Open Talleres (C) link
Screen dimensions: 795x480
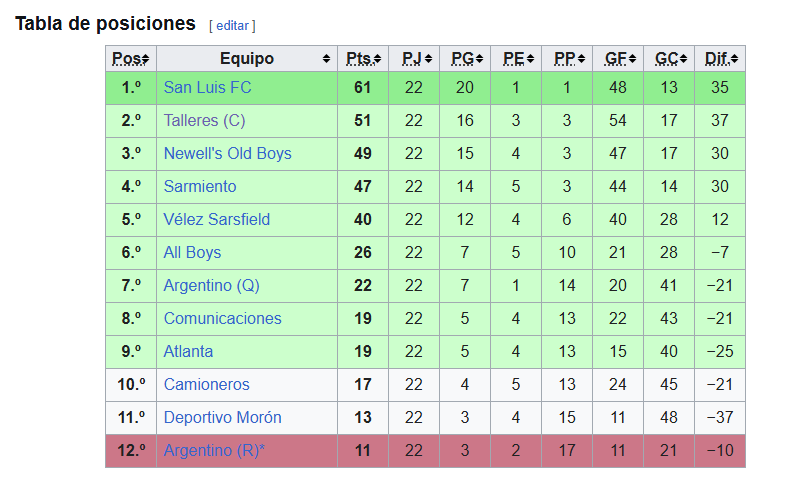click(204, 121)
